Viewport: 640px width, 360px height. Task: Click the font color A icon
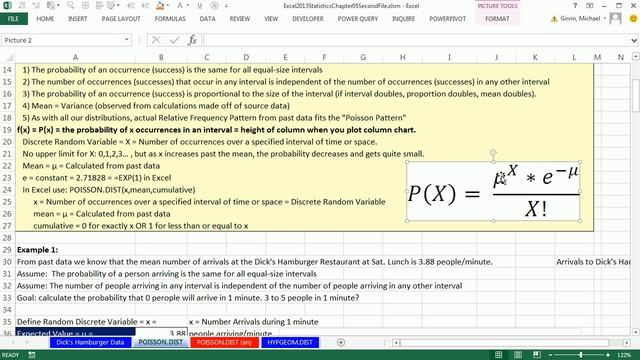pos(180,6)
